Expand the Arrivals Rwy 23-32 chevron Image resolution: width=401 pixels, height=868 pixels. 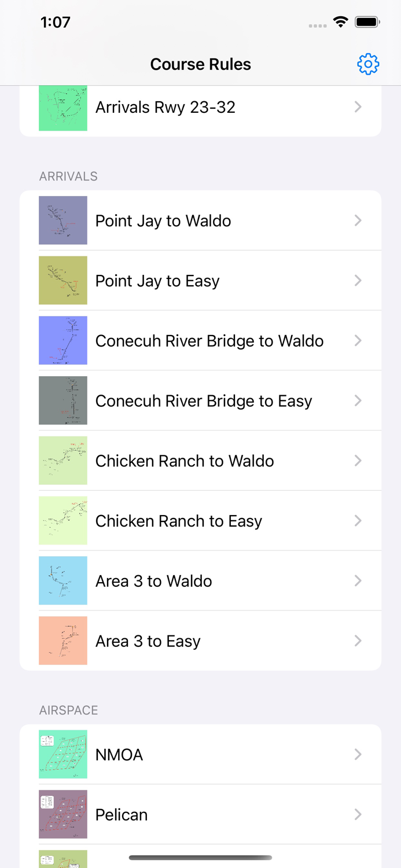(358, 107)
